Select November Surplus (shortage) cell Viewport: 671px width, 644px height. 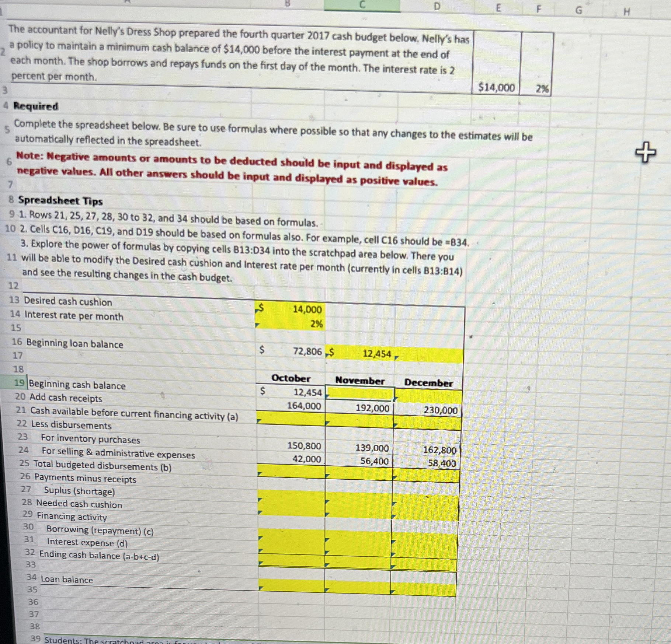coord(358,500)
